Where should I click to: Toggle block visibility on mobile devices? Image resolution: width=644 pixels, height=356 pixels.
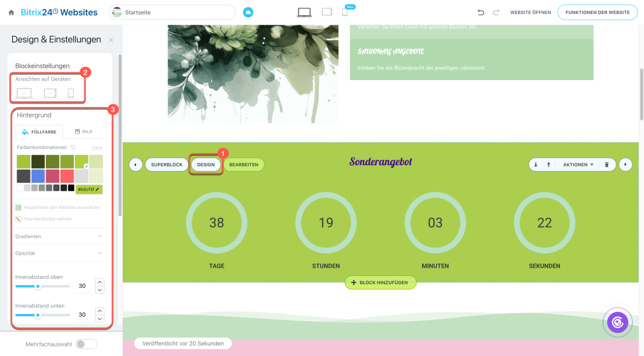point(71,93)
